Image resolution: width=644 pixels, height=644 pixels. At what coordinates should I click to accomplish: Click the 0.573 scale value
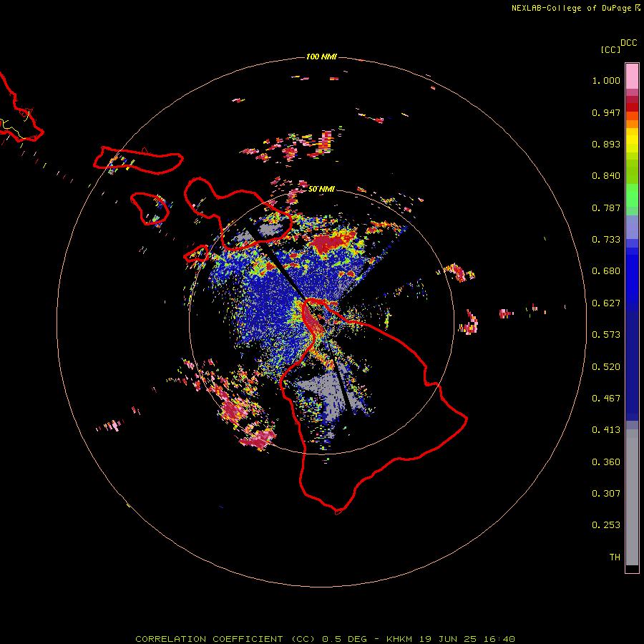point(606,335)
